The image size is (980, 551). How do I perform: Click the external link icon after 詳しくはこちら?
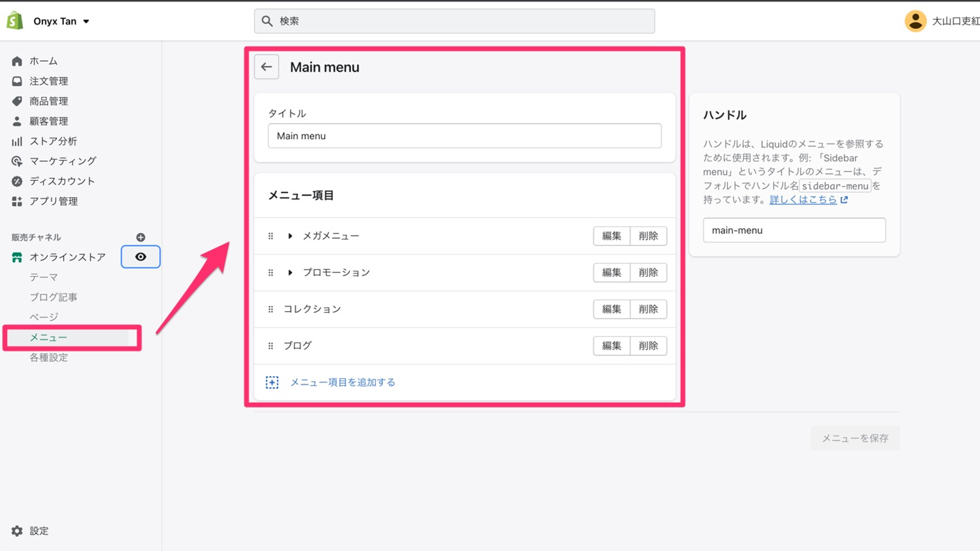point(844,200)
